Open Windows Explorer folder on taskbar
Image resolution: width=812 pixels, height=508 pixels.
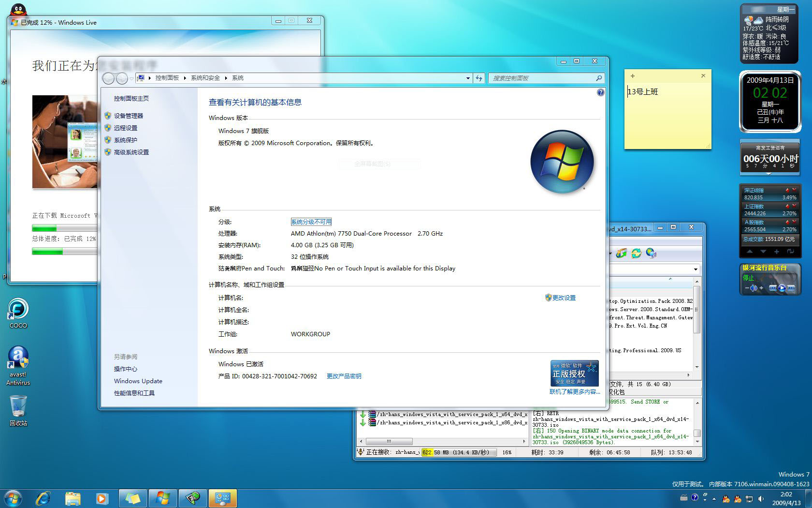click(72, 498)
